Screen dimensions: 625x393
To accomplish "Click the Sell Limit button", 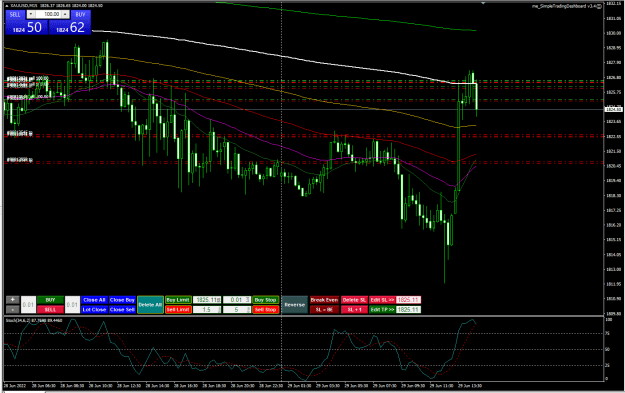I will (178, 309).
